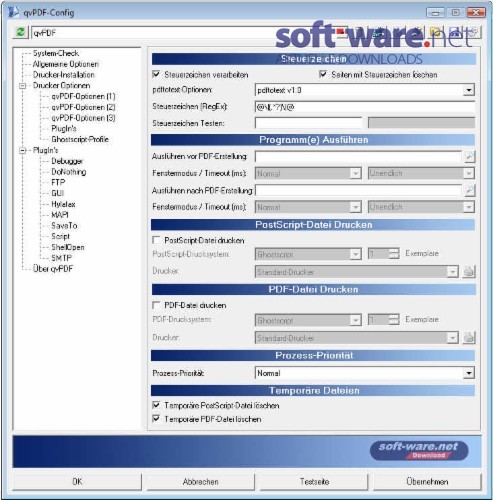Click the Steuerzeichen Testen white input field

(308, 123)
